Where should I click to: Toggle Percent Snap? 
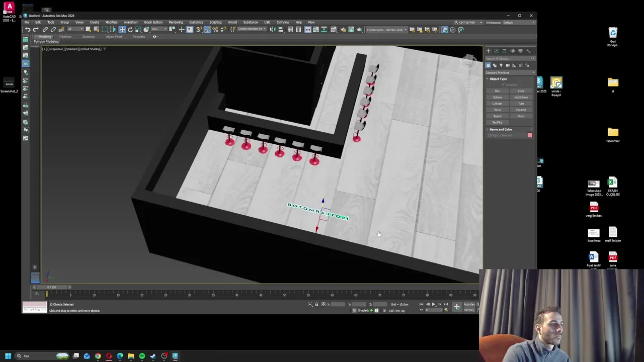pyautogui.click(x=215, y=29)
